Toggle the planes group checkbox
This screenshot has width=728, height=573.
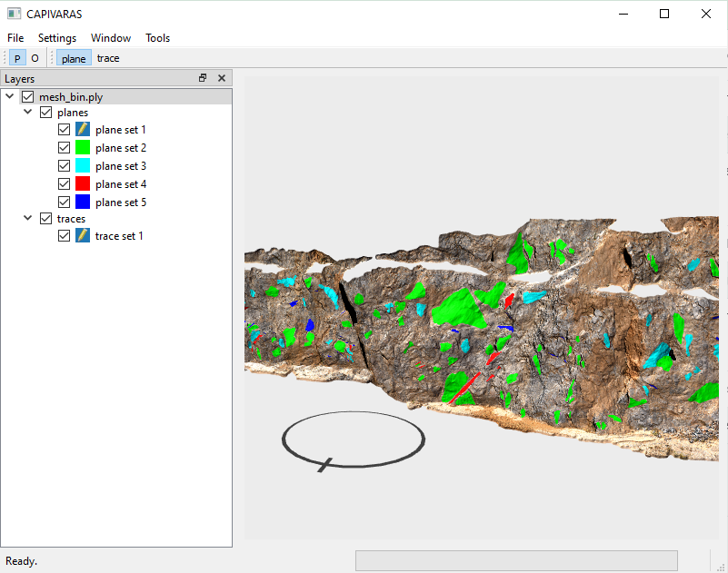(46, 113)
